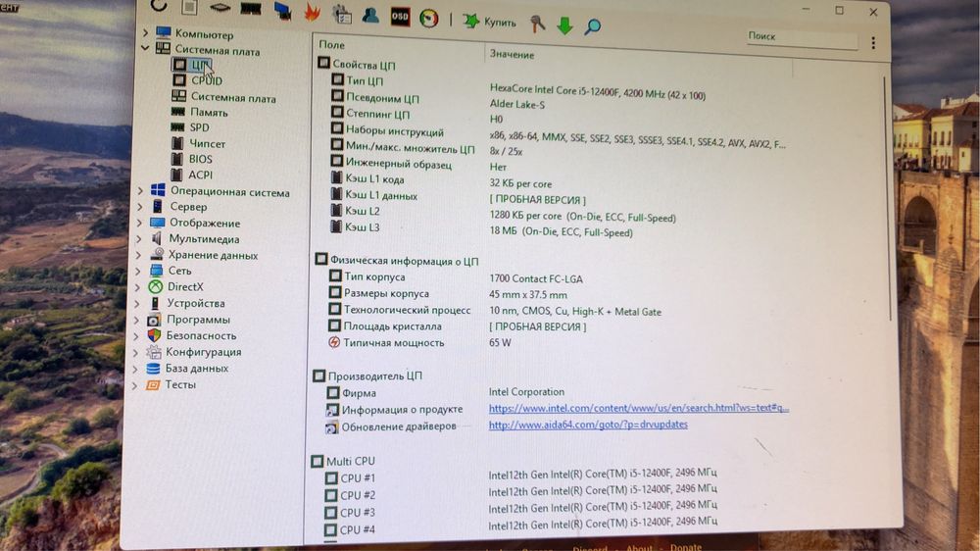Screen dimensions: 980x551
Task: Click the Купить buy button
Action: pos(489,22)
